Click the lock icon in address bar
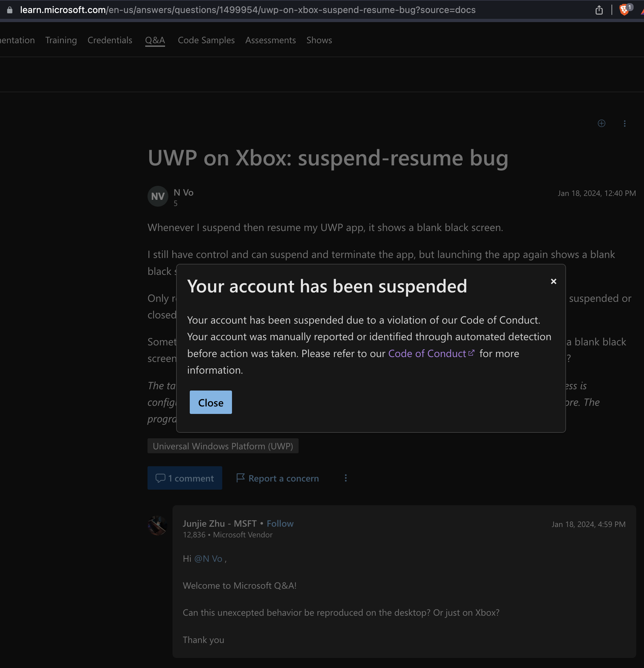Viewport: 644px width, 668px height. [x=9, y=10]
